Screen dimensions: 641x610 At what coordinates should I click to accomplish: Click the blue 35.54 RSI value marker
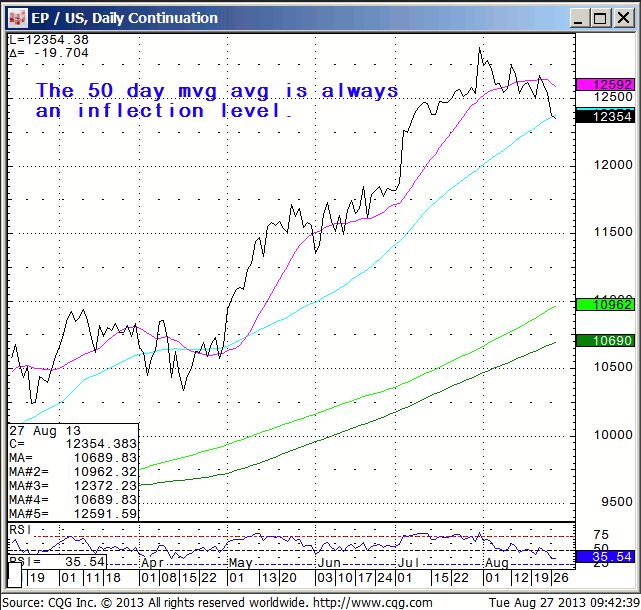611,556
